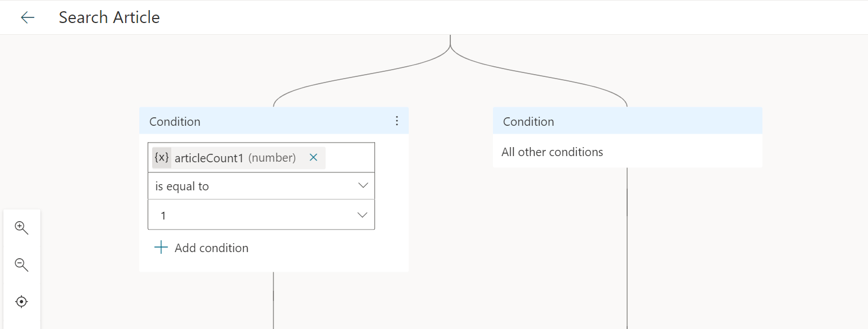Click the Search Article title

click(109, 17)
